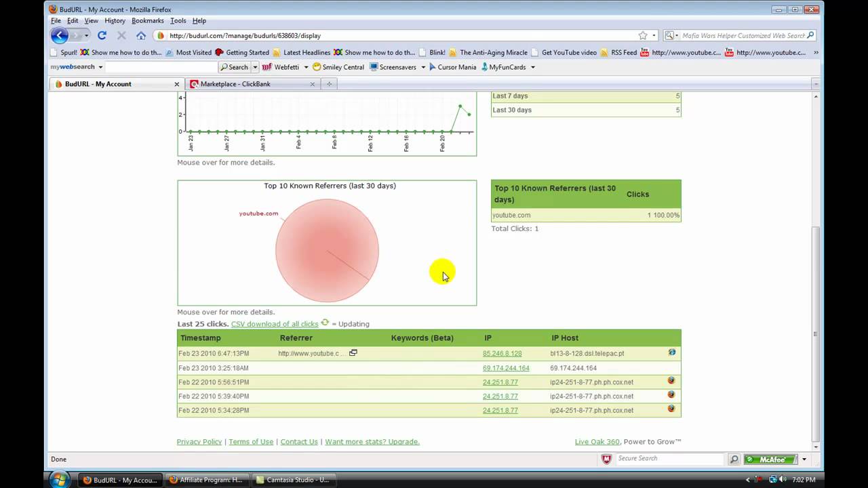Viewport: 868px width, 488px height.
Task: Stop loading with the X toolbar icon
Action: point(121,35)
